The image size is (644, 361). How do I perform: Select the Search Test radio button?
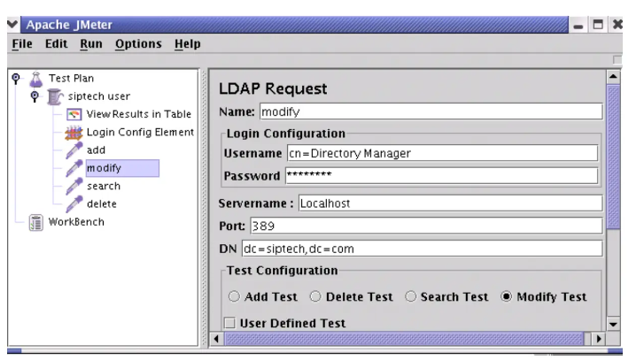point(410,296)
